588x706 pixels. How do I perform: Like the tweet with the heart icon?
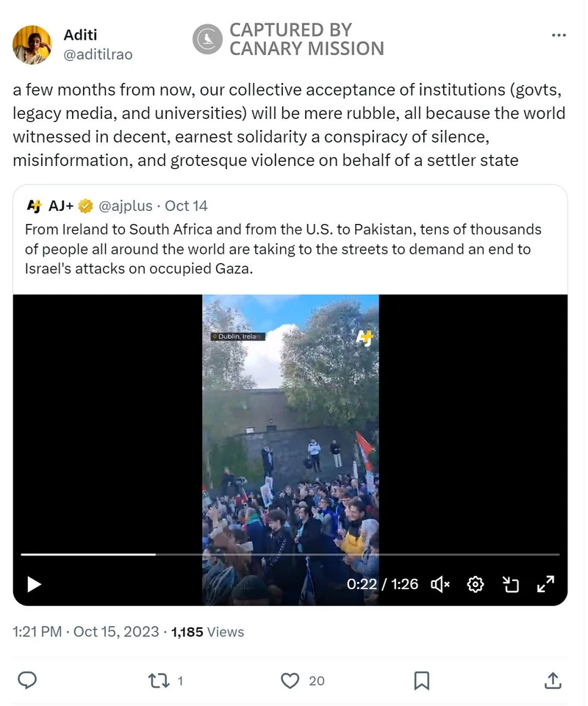[x=291, y=680]
